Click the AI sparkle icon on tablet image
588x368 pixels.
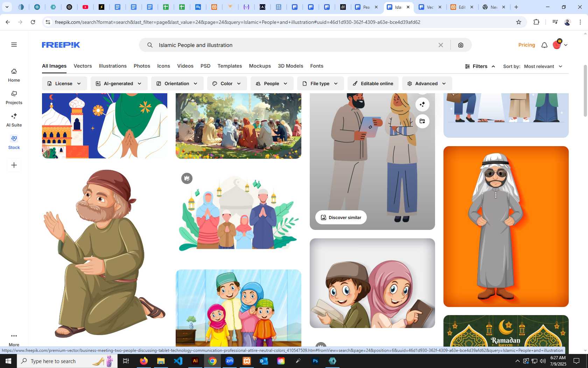[x=422, y=104]
